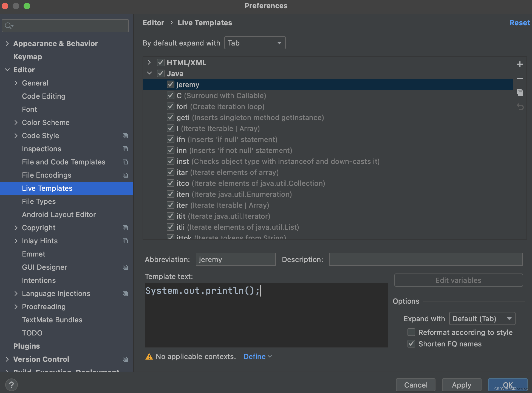Click the project-level copy icon beside Code Style
Image resolution: width=532 pixels, height=393 pixels.
(x=125, y=136)
